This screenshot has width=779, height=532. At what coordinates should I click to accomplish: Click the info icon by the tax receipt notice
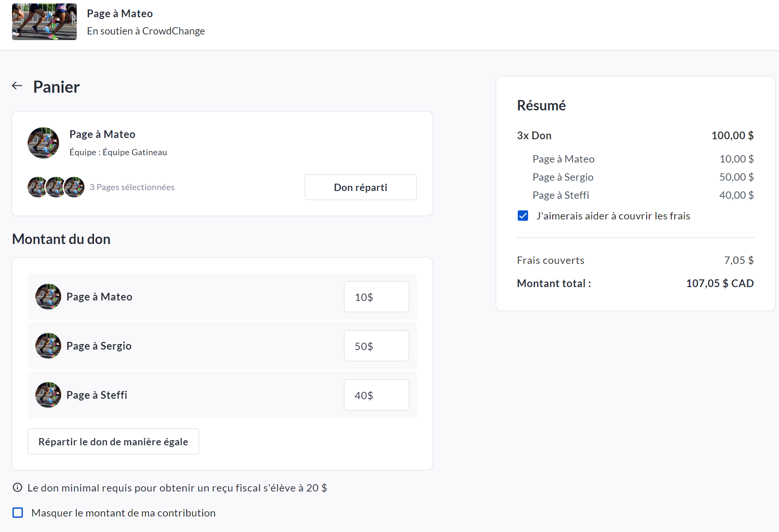coord(17,488)
